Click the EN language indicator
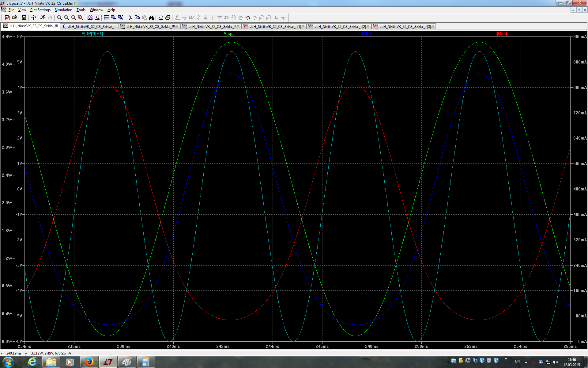Viewport: 588px width, 368px height. [517, 361]
